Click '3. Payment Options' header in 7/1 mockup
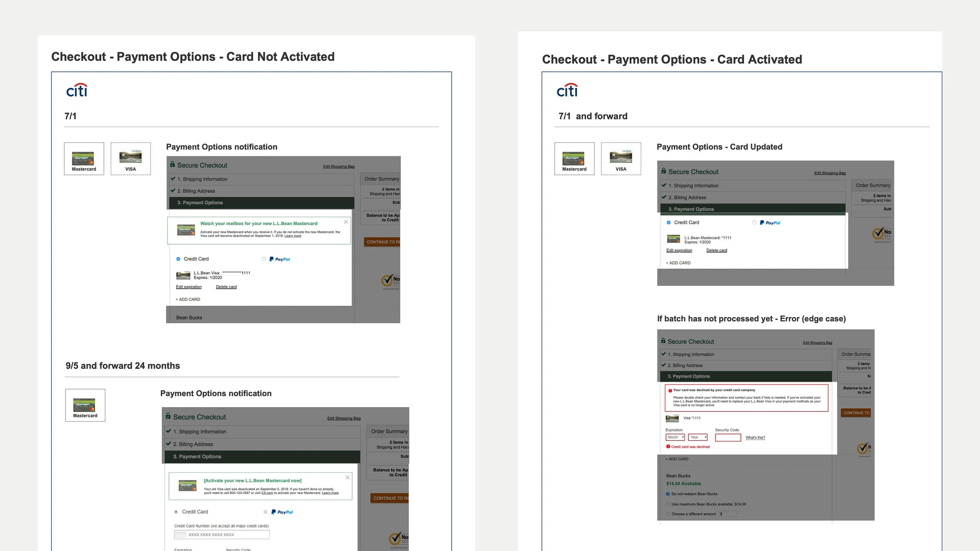The height and width of the screenshot is (551, 980). tap(262, 203)
